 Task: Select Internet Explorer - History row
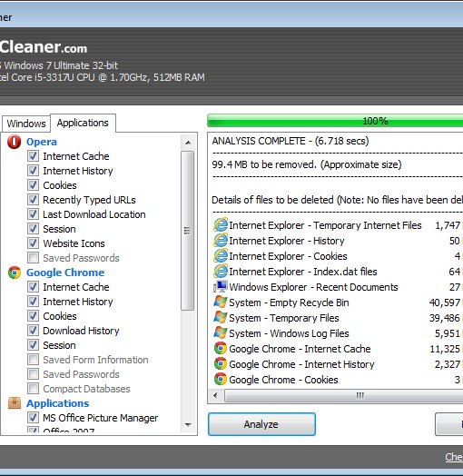338,241
